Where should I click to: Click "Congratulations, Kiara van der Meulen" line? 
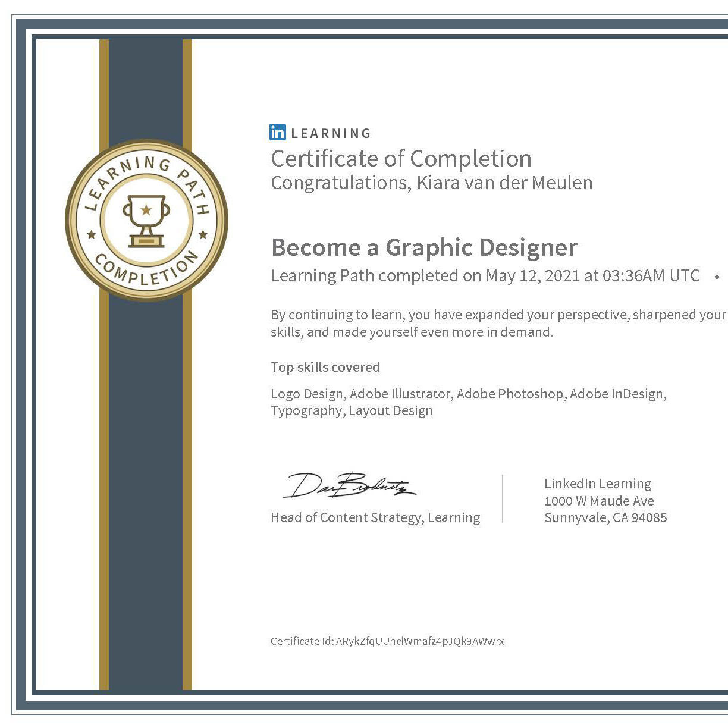432,183
